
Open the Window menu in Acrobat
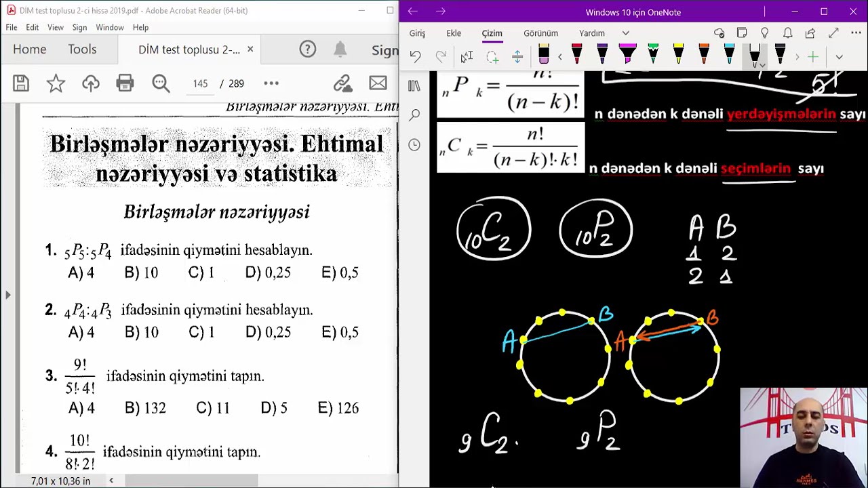point(110,27)
